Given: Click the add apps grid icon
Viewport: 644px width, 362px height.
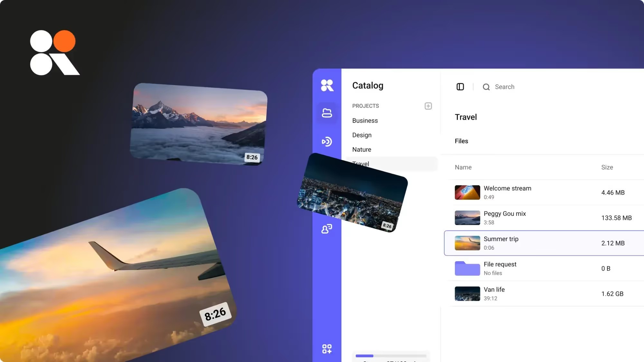Looking at the screenshot, I should click(327, 349).
